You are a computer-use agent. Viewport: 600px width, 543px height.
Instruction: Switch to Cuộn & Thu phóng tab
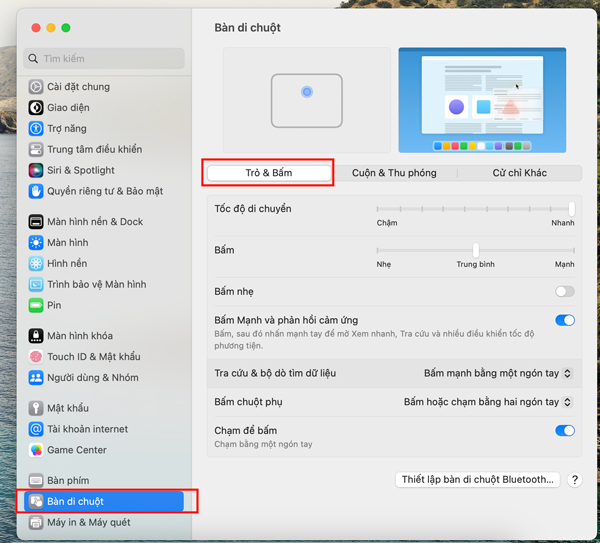point(394,173)
